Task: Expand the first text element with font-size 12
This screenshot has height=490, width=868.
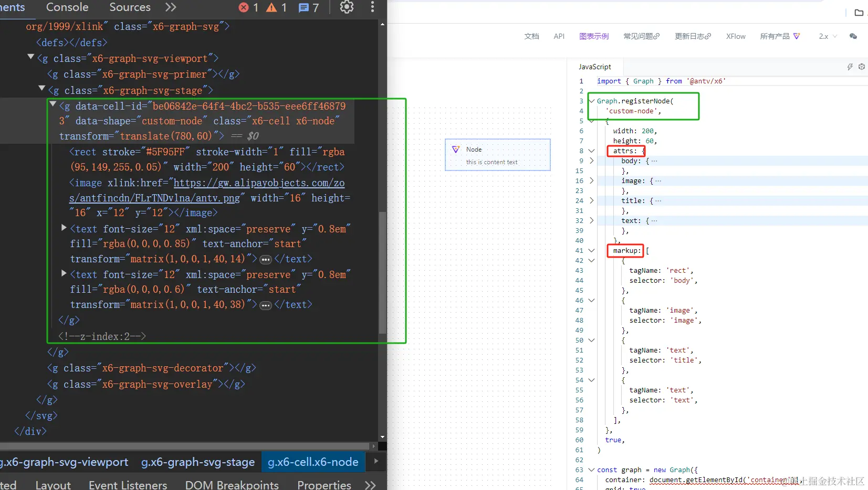Action: point(64,228)
